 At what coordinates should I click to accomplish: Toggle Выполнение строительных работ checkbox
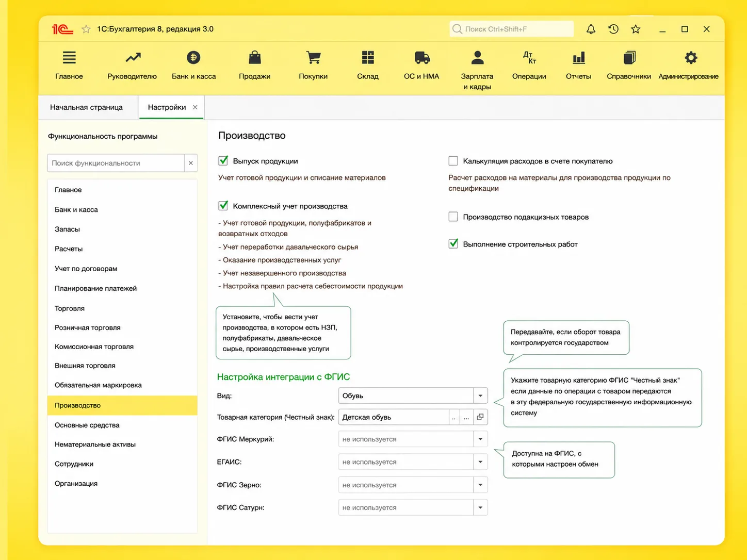point(453,244)
